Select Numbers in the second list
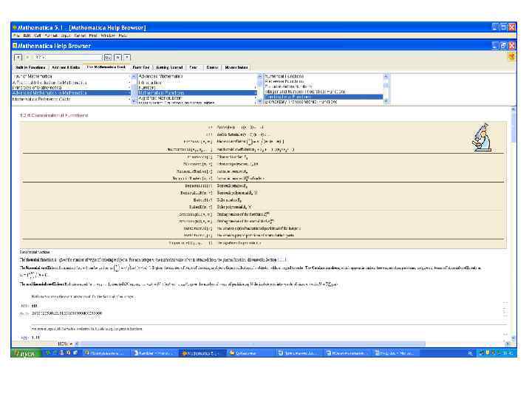532x399 pixels. pos(147,87)
